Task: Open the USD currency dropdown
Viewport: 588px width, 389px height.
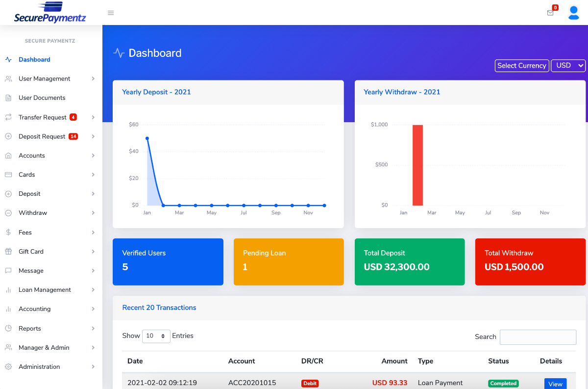Action: [568, 66]
